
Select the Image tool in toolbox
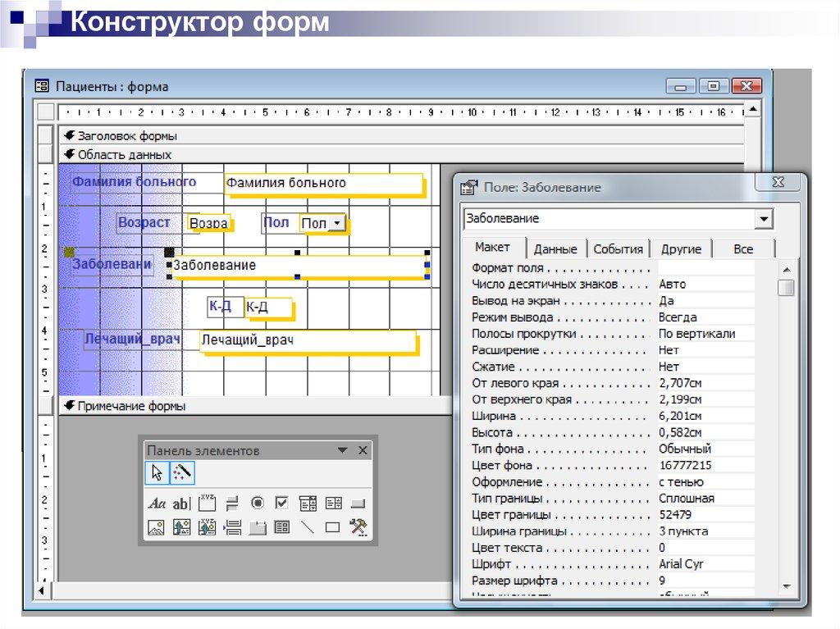tap(156, 527)
